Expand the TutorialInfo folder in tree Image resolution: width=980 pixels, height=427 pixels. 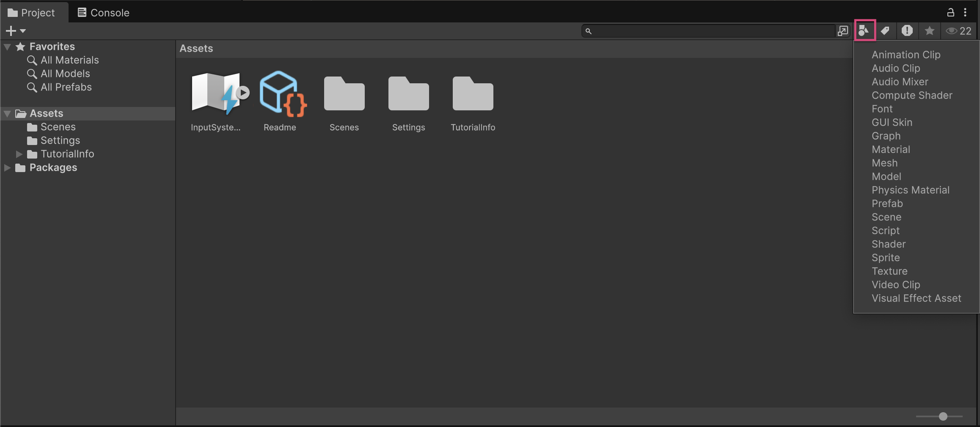pyautogui.click(x=19, y=154)
